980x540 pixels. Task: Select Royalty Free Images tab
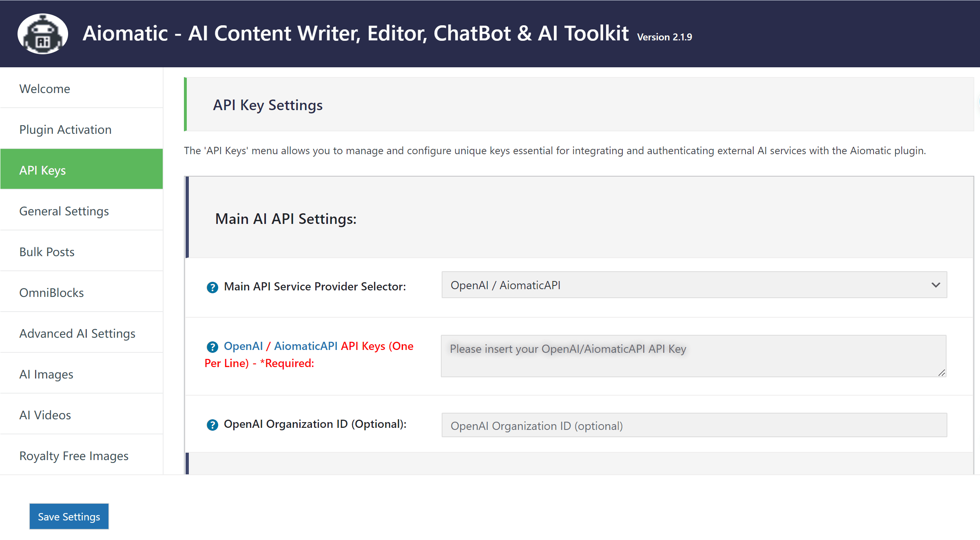click(x=82, y=455)
